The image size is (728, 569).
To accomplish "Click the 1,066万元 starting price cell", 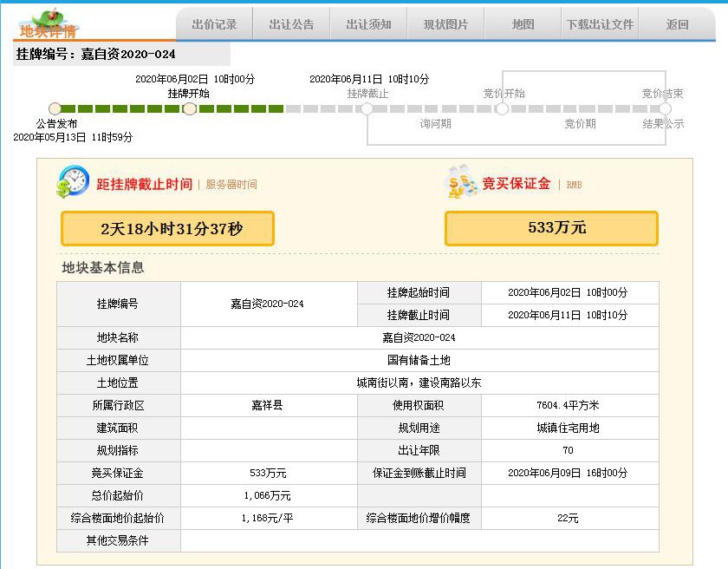I will click(269, 495).
